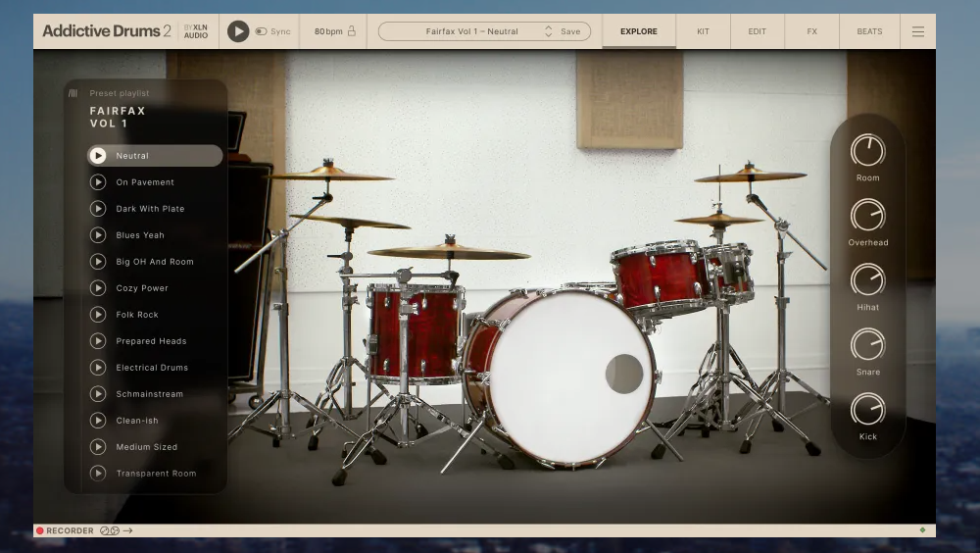Preview the Folk Rock preset
Image resolution: width=980 pixels, height=553 pixels.
tap(98, 315)
